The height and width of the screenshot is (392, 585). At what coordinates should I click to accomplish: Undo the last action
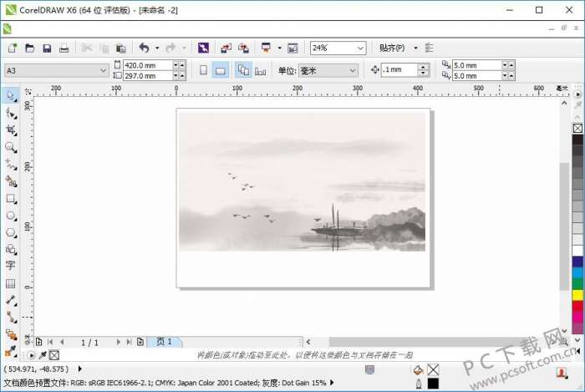144,48
